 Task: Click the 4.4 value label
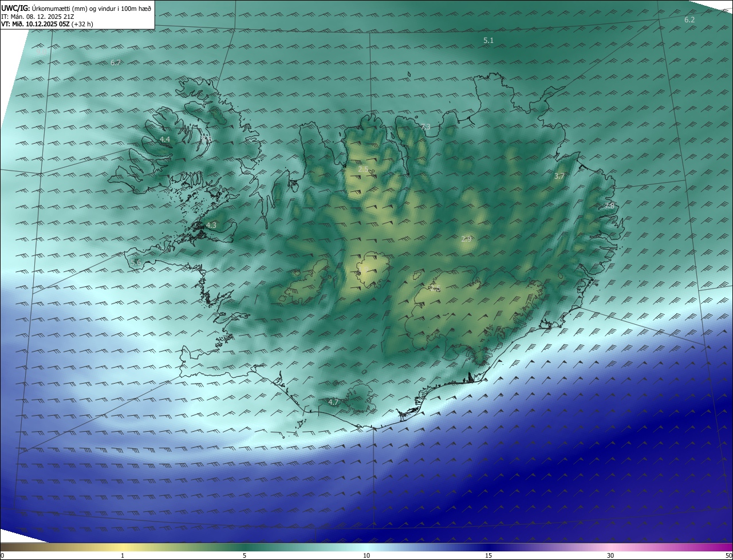click(165, 140)
